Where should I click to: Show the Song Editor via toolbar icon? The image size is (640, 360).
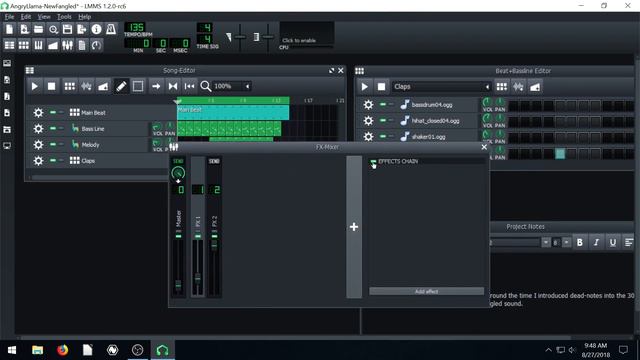(x=9, y=45)
